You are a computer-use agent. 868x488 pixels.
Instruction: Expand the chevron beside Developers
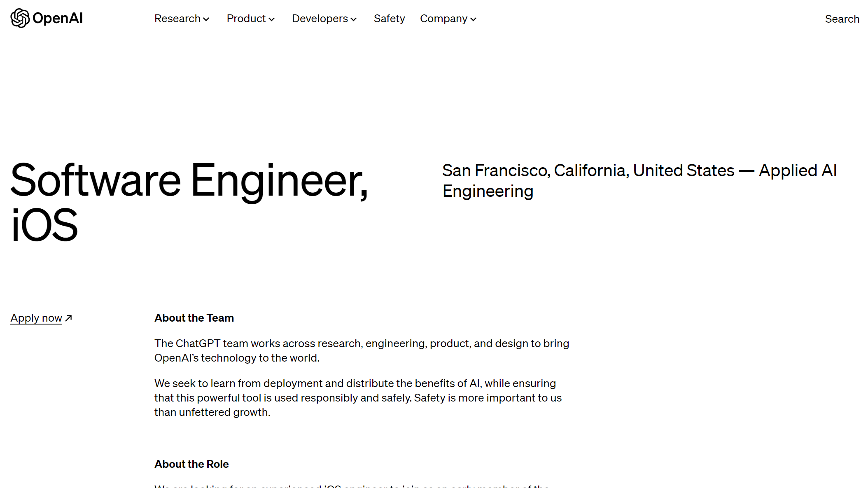(354, 19)
